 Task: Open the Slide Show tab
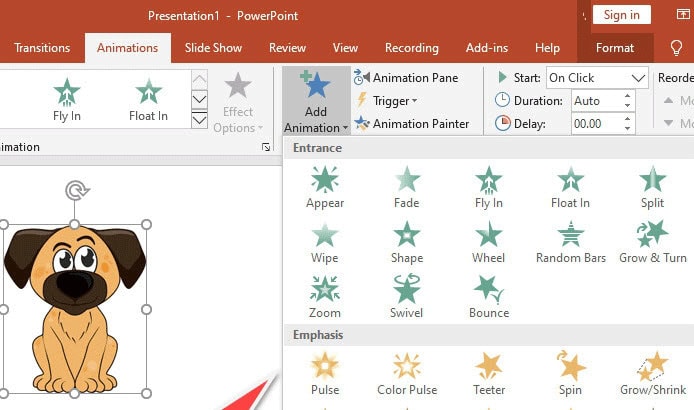pyautogui.click(x=213, y=48)
